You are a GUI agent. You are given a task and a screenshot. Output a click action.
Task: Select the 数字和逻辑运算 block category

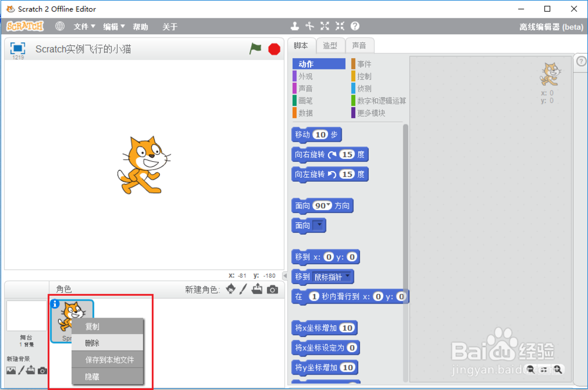[x=379, y=101]
